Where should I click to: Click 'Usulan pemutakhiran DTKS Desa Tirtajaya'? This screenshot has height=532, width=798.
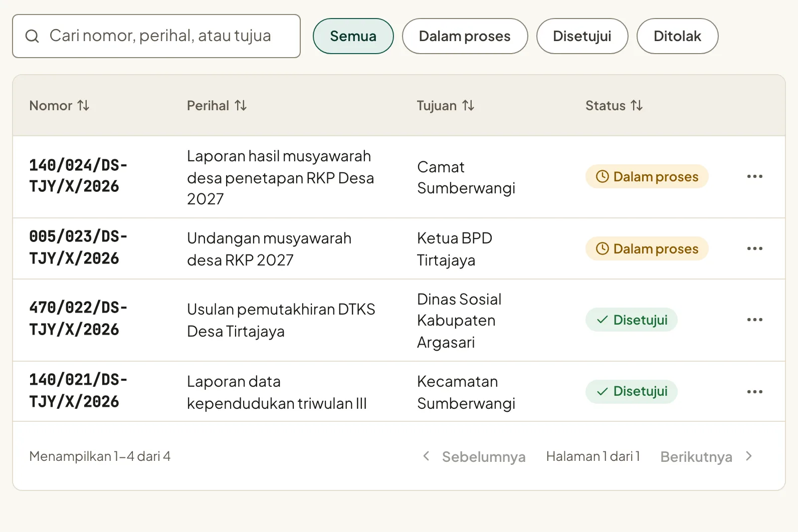(281, 320)
